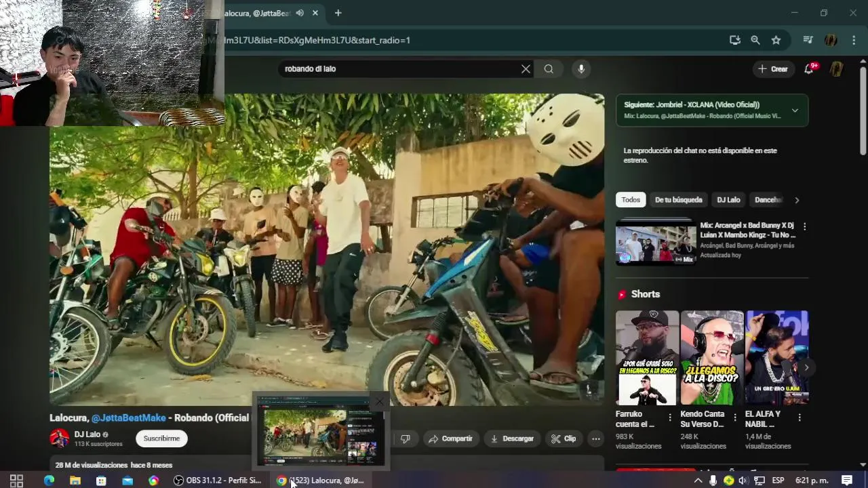
Task: Start voice search with microphone icon
Action: pyautogui.click(x=580, y=68)
